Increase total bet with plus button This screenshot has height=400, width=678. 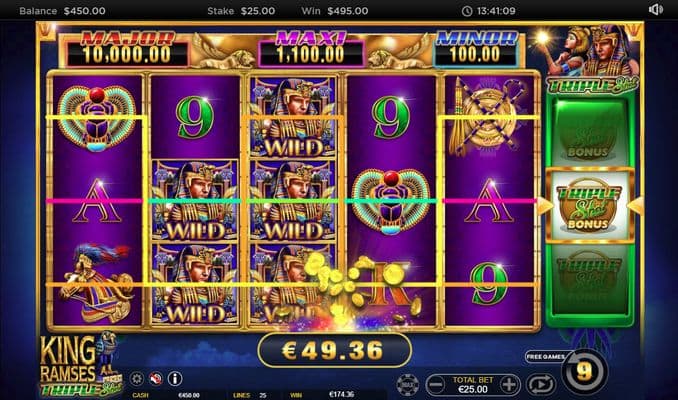pyautogui.click(x=509, y=384)
